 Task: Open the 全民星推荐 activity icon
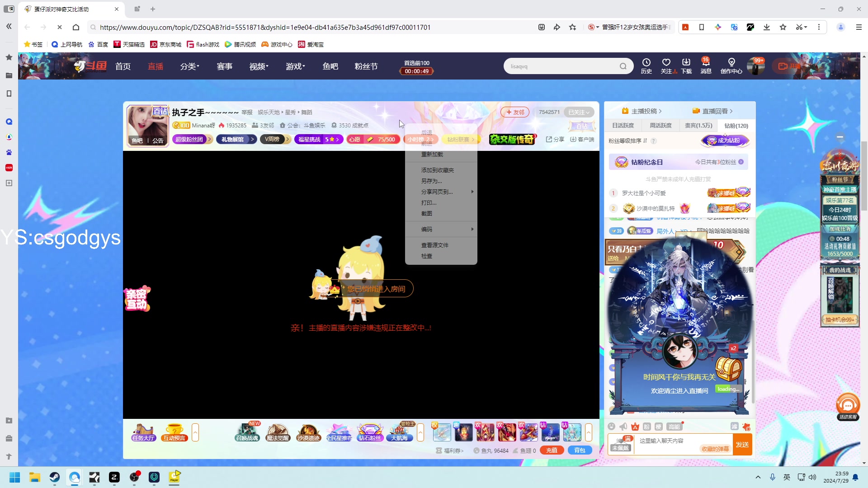(x=339, y=432)
